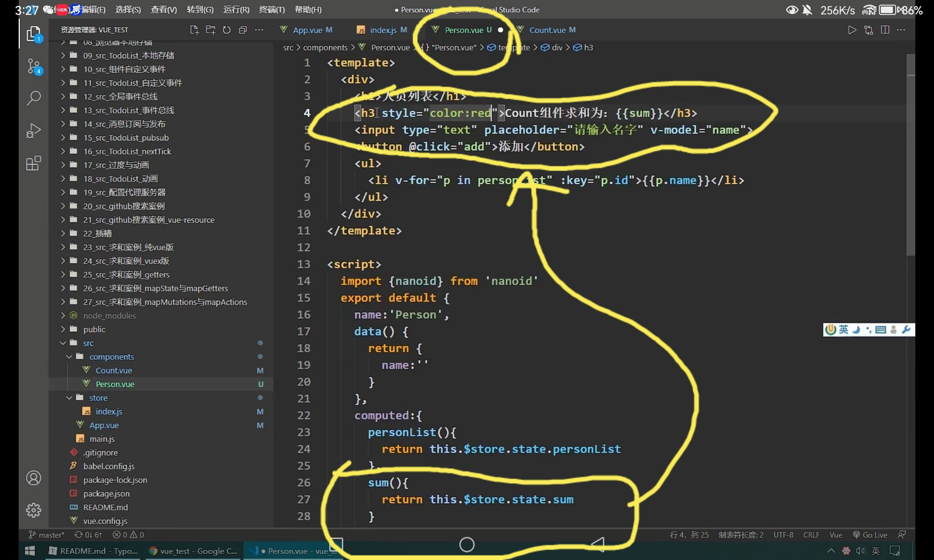The width and height of the screenshot is (934, 560).
Task: Refresh the explorer file tree
Action: (226, 30)
